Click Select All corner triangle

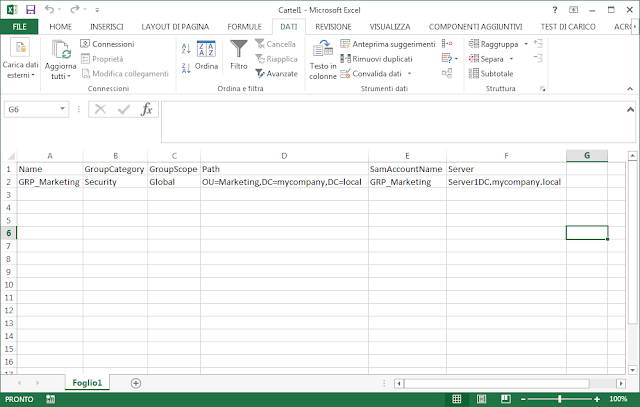click(x=9, y=156)
